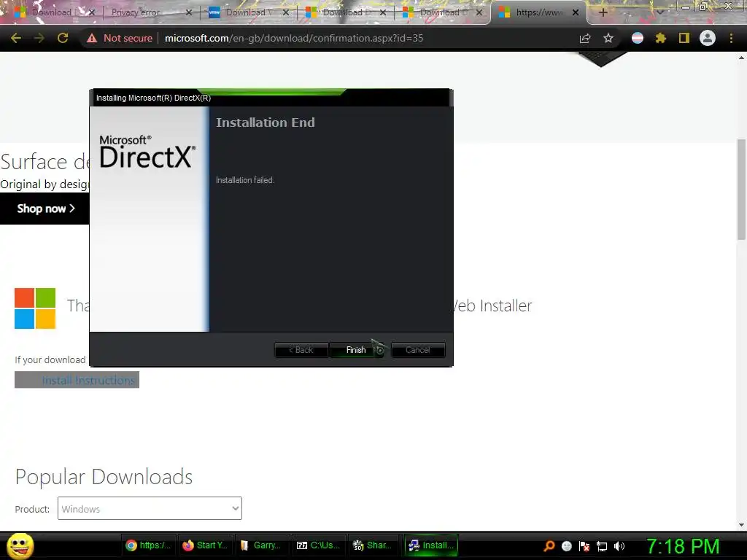Click the Popular Downloads heading
The image size is (747, 560).
tap(104, 477)
